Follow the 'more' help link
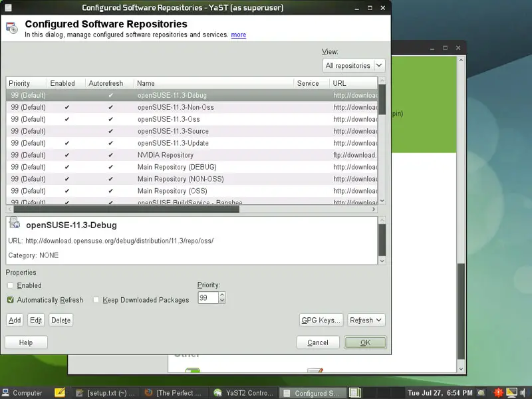 (239, 35)
